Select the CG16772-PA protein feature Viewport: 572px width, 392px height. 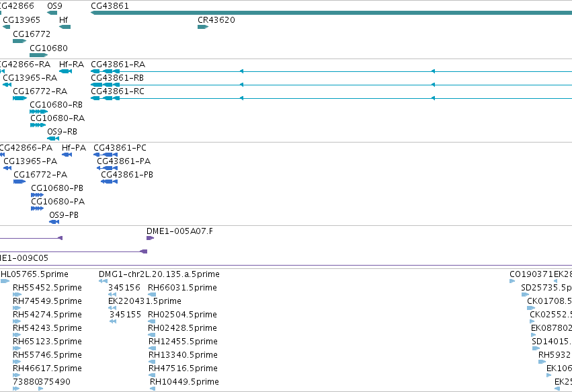tap(19, 182)
